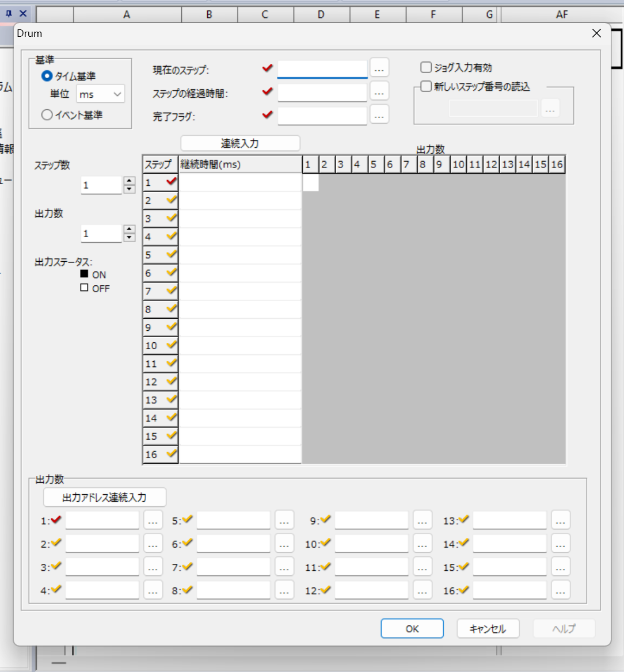
Task: Click output address field 1
Action: tap(102, 520)
